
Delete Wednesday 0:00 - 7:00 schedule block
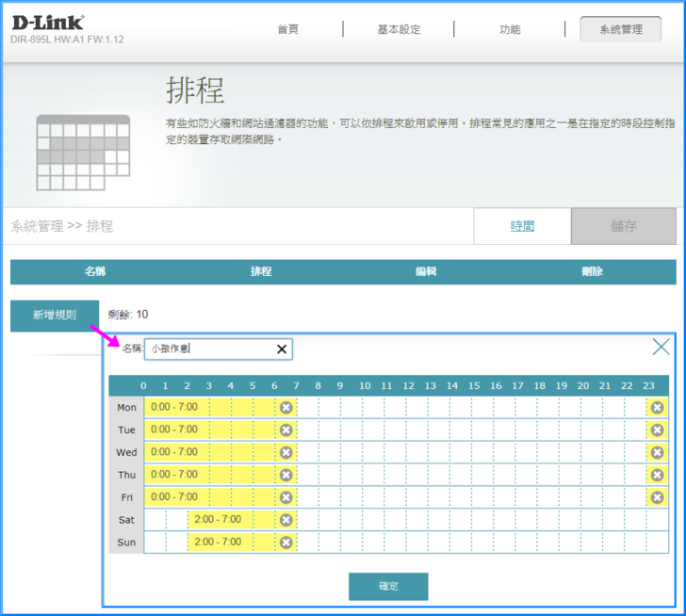286,453
